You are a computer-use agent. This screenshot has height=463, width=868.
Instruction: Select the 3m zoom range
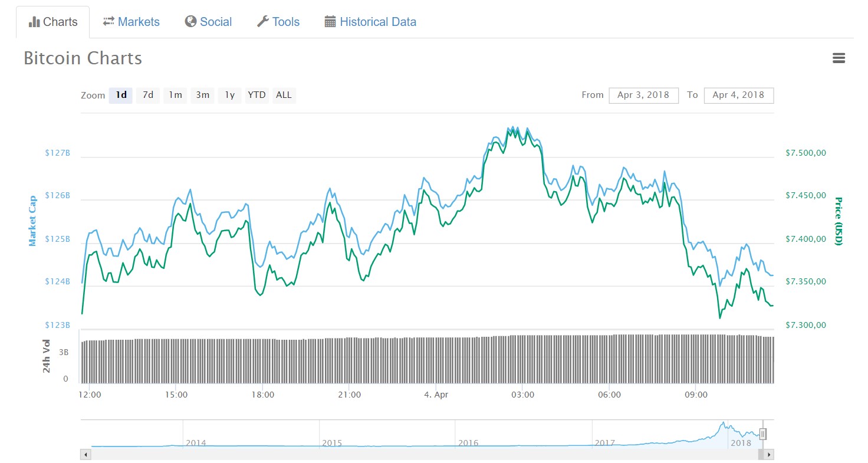(x=202, y=95)
